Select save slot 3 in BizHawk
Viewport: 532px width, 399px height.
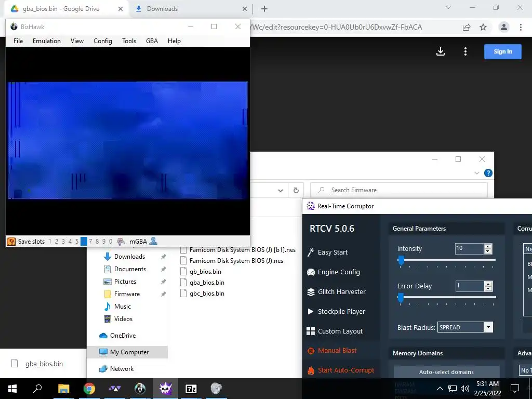[63, 242]
